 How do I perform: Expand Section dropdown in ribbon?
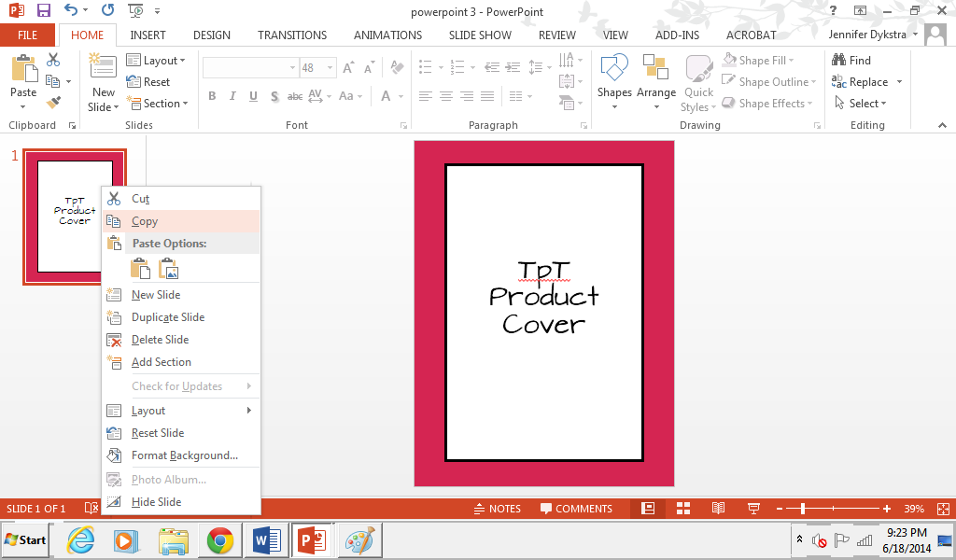(x=157, y=103)
